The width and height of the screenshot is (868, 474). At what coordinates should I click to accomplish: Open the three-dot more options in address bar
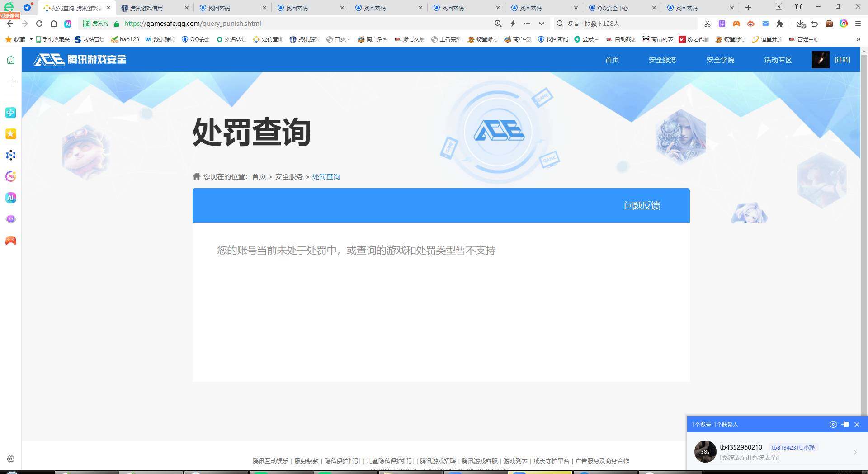click(527, 24)
